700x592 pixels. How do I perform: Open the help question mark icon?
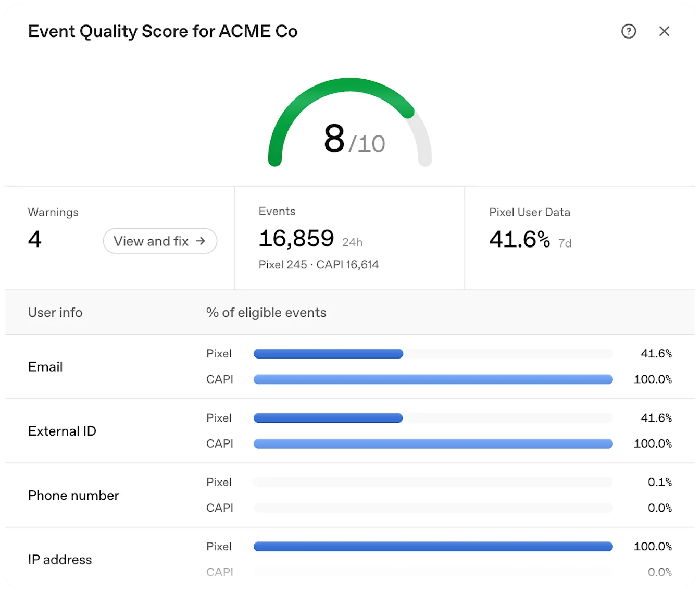coord(629,31)
